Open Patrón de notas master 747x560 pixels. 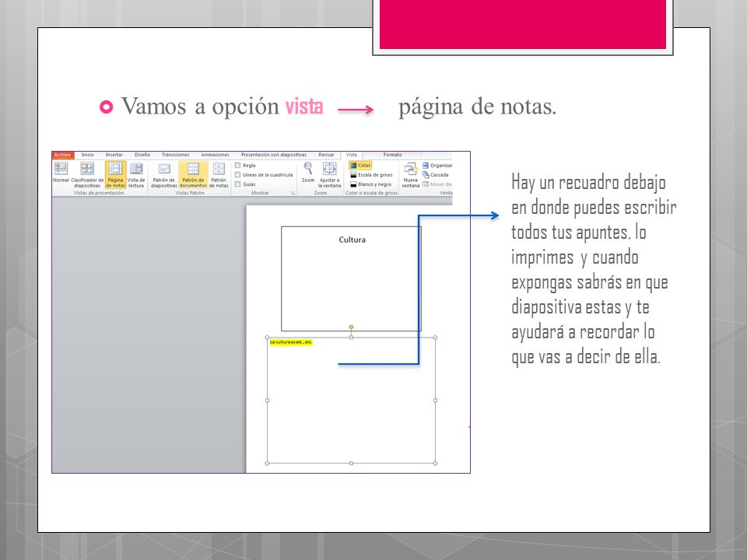[219, 175]
